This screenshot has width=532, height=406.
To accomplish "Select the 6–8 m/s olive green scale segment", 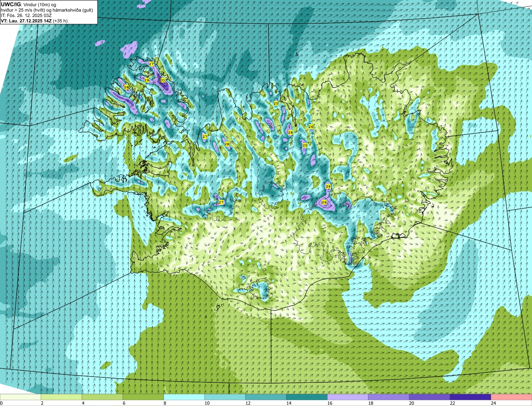I will point(144,397).
